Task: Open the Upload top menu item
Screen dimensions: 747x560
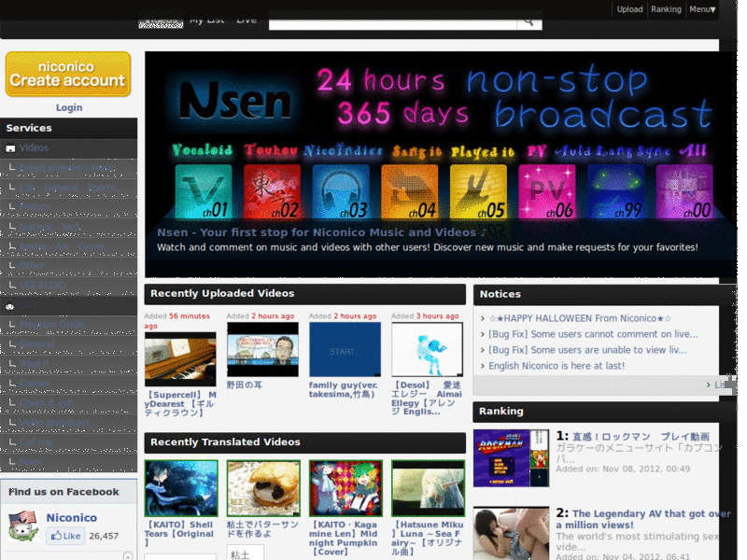Action: pyautogui.click(x=629, y=9)
